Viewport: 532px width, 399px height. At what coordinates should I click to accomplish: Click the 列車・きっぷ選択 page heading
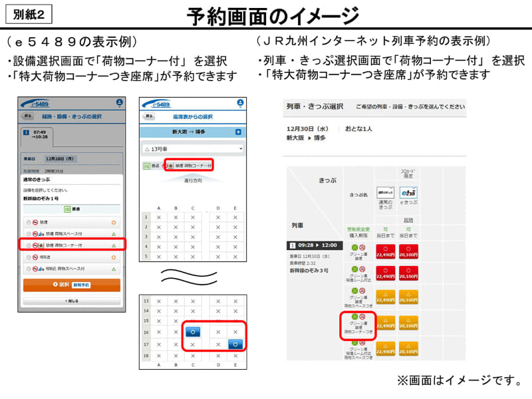click(x=315, y=106)
